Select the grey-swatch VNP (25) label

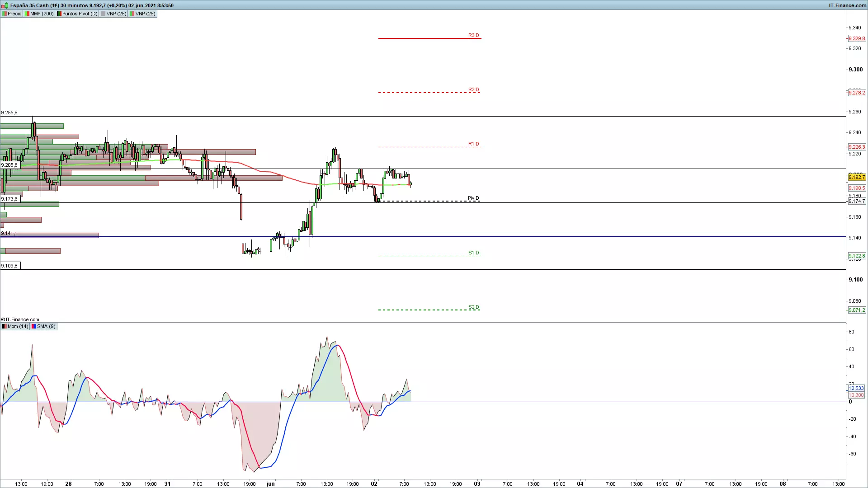113,14
